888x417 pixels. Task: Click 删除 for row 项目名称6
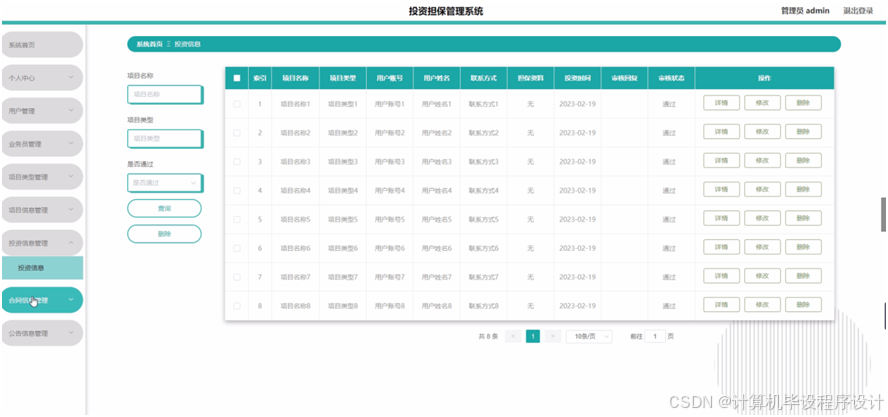[803, 247]
